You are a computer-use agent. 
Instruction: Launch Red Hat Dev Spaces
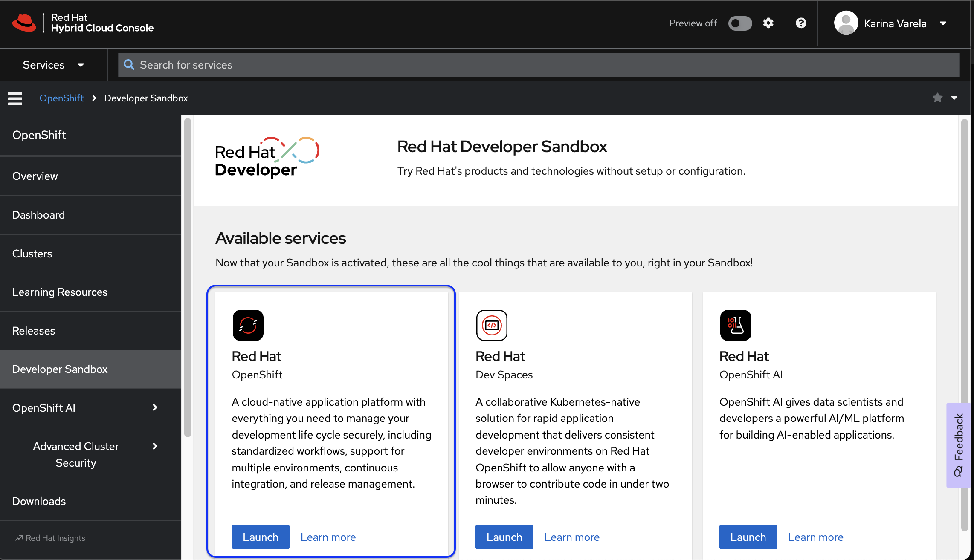(x=504, y=537)
